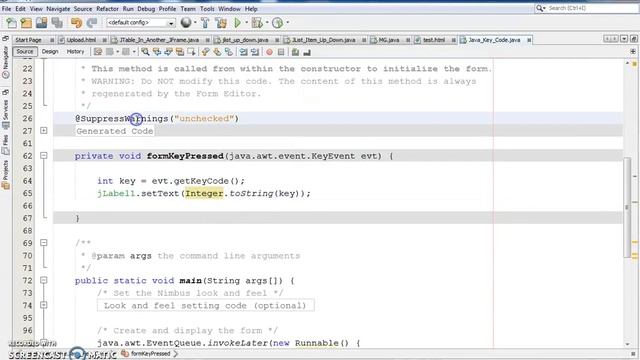Image resolution: width=640 pixels, height=360 pixels.
Task: Open Profile Project dropdown arrow
Action: tap(287, 23)
